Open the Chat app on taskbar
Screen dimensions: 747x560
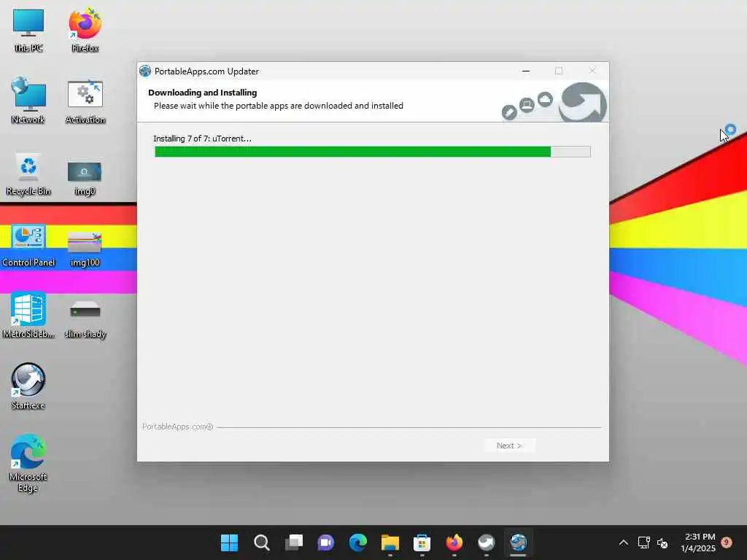click(326, 542)
